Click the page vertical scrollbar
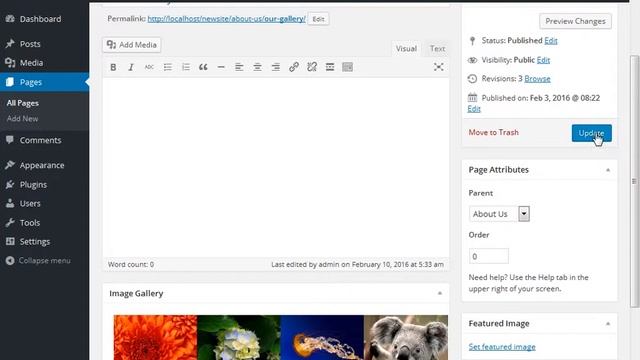The width and height of the screenshot is (640, 360). point(634,181)
